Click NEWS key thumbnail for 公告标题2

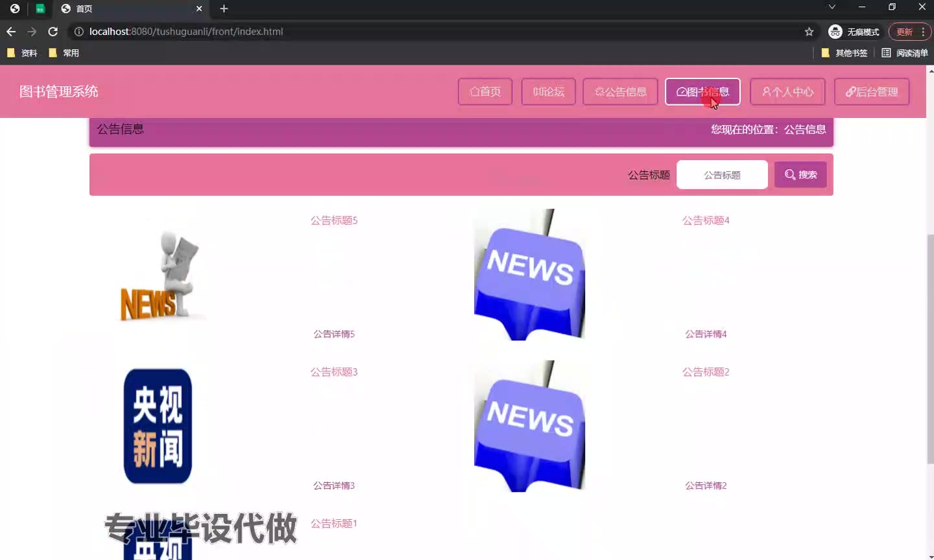point(530,426)
